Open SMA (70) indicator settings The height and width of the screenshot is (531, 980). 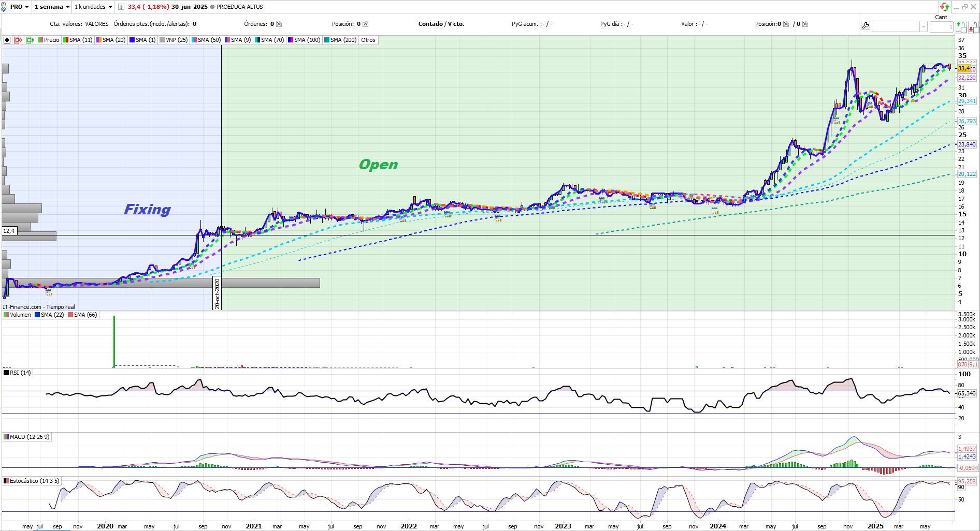(x=269, y=40)
